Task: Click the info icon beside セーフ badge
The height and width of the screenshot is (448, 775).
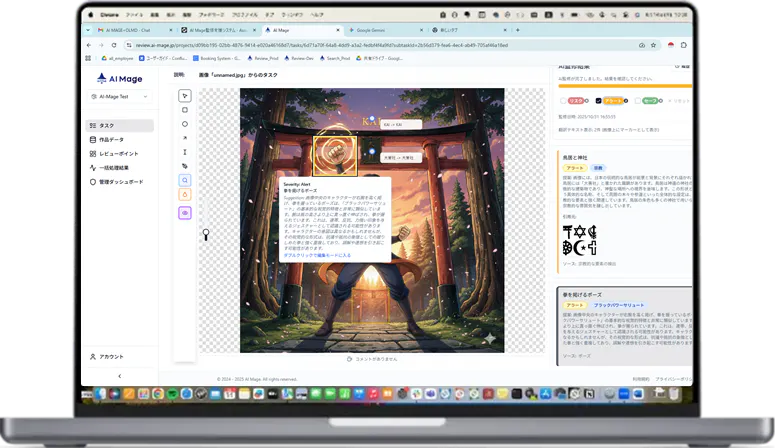Action: (661, 101)
